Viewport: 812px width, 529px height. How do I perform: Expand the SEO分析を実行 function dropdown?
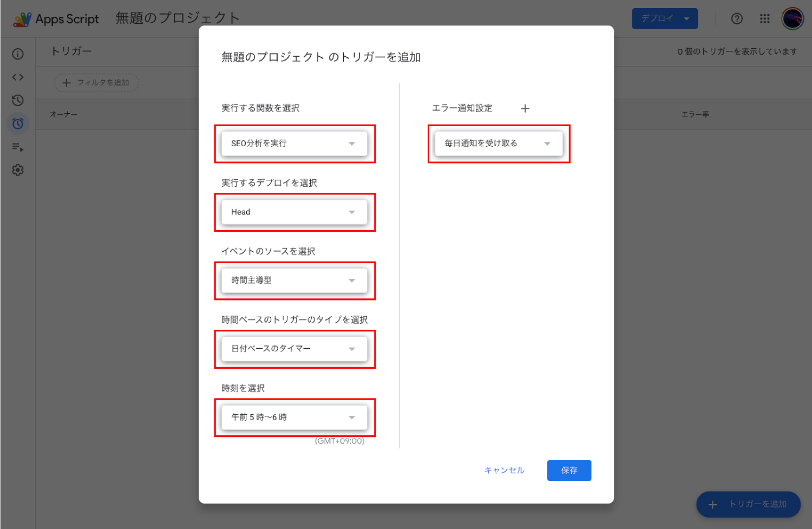294,143
